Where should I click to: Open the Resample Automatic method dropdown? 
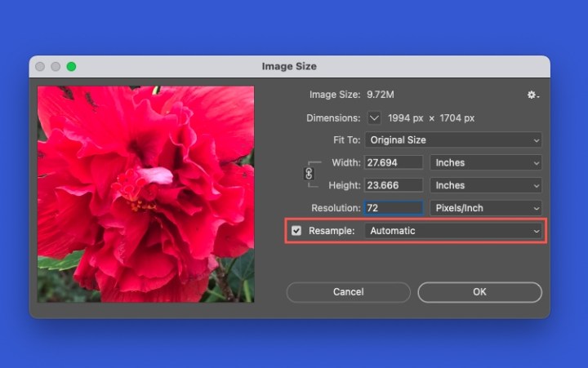[453, 231]
